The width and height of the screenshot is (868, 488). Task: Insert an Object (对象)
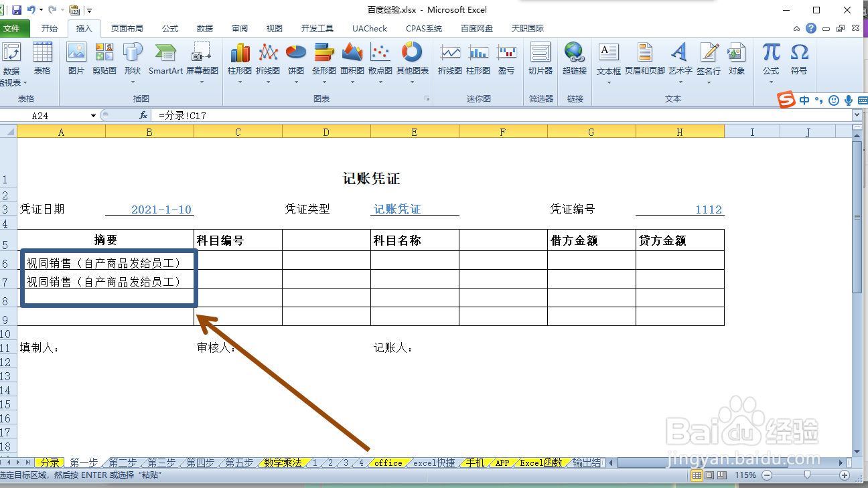737,59
